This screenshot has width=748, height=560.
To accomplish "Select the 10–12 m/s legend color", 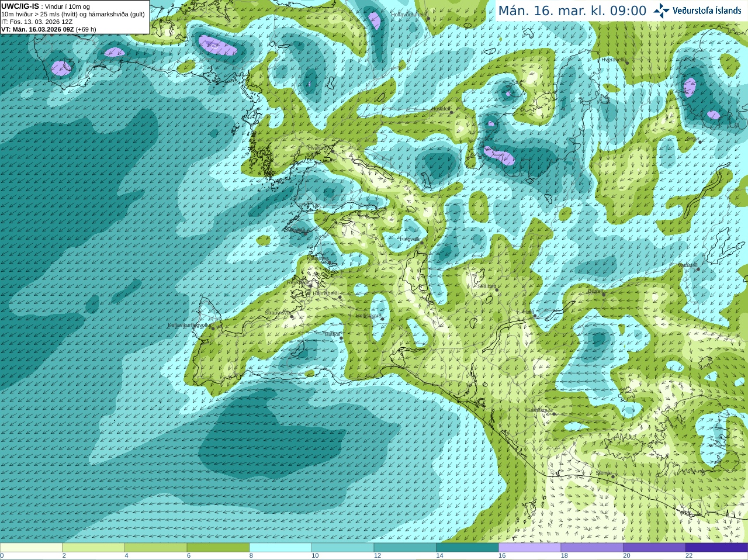I will click(x=343, y=548).
